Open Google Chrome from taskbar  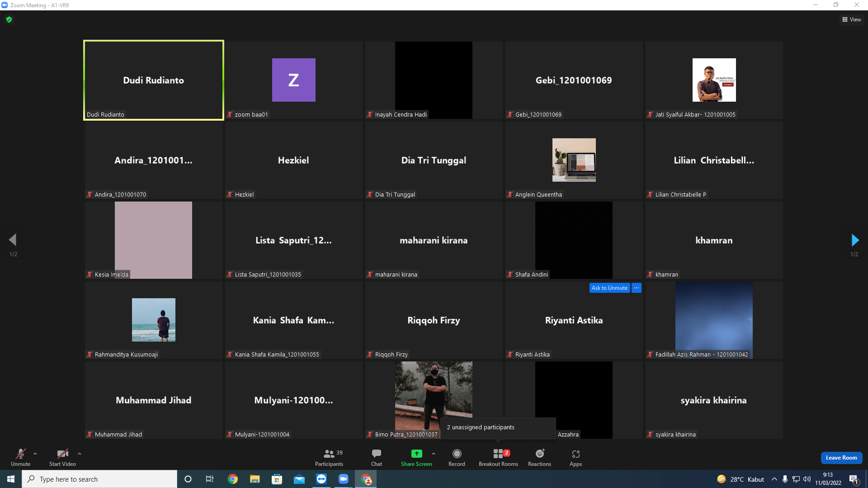[233, 479]
